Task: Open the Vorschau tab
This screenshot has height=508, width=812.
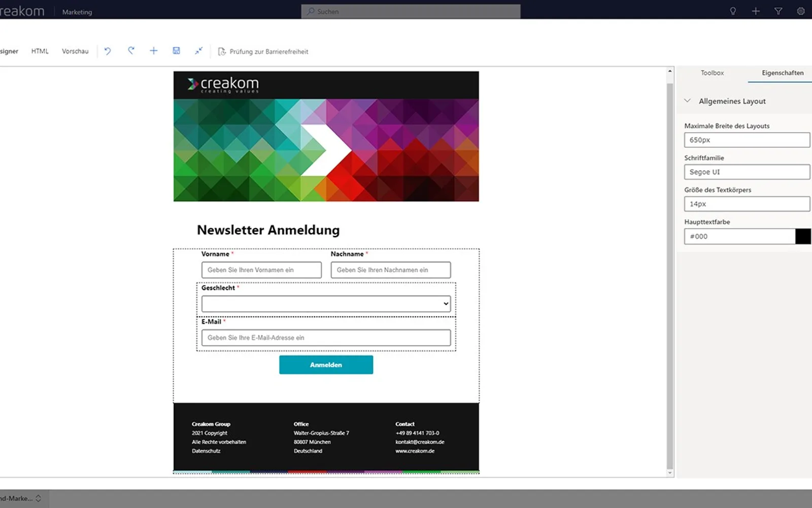Action: click(x=75, y=51)
